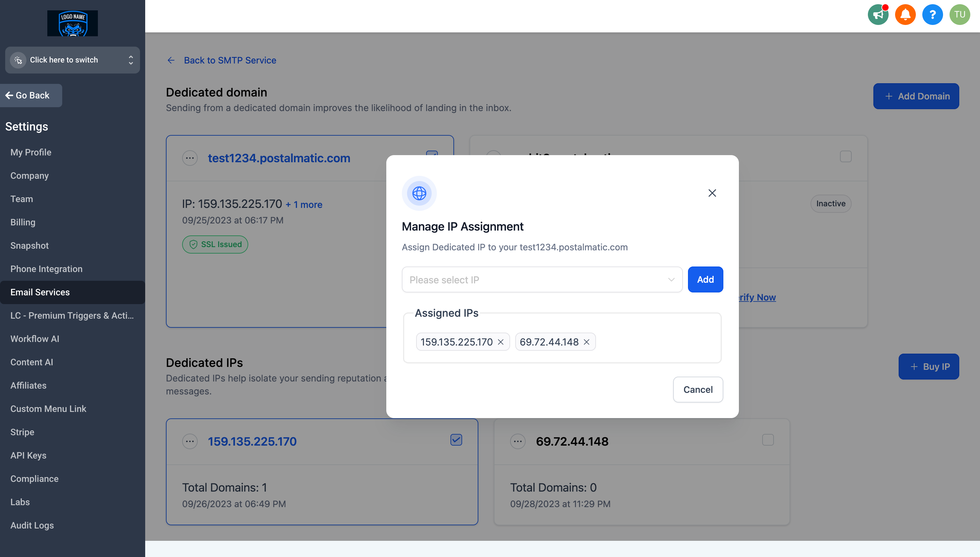980x557 pixels.
Task: Tick the checkbox on the Inactive domain card
Action: (x=846, y=156)
